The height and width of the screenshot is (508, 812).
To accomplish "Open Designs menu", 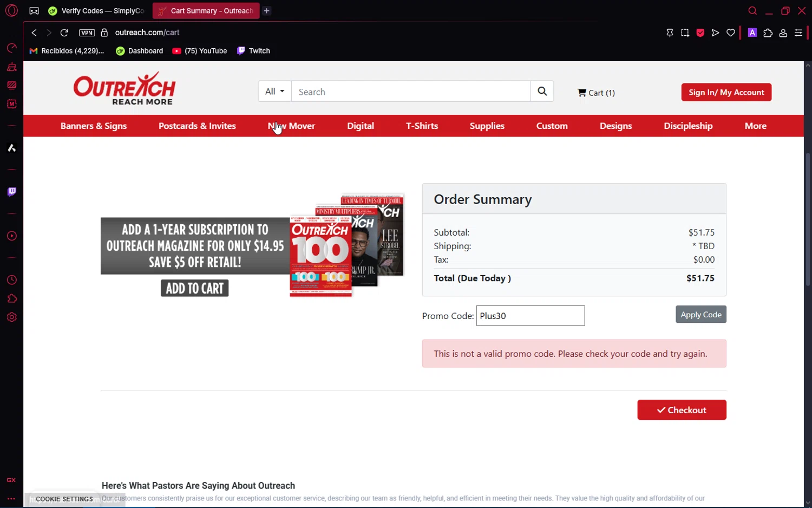I will click(615, 126).
